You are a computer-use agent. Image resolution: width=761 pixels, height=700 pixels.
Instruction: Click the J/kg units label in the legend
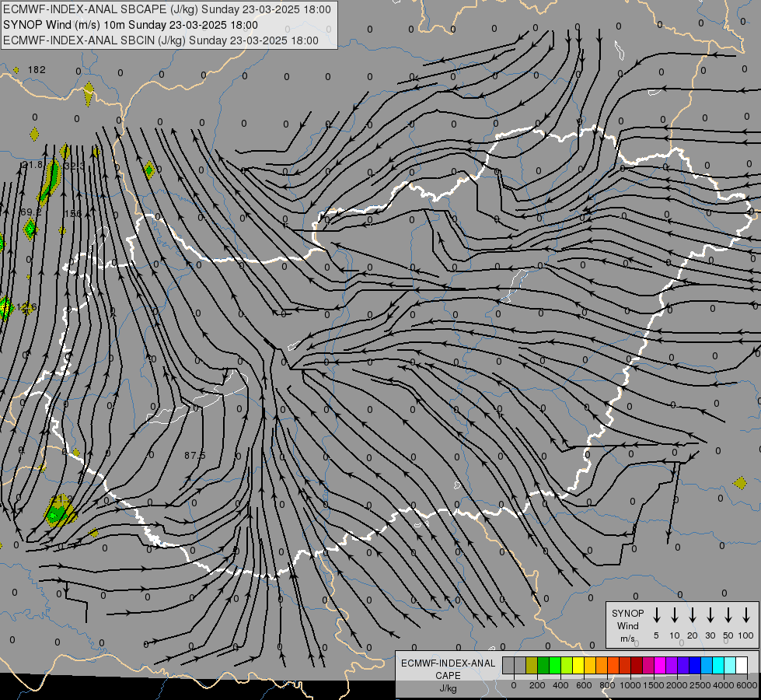coord(448,688)
